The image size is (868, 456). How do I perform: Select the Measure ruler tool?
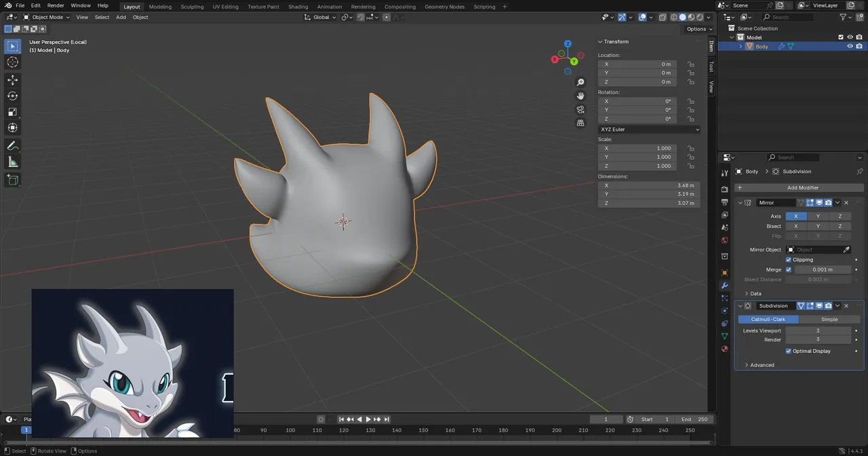12,162
